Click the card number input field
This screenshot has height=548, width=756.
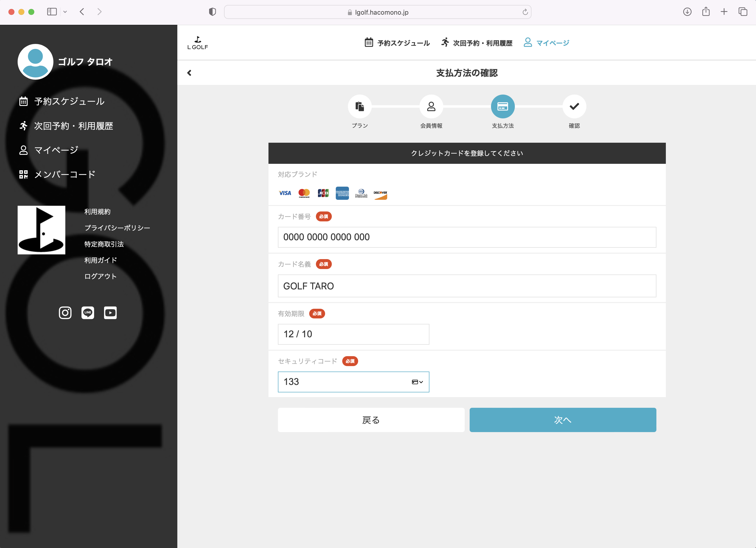point(467,237)
